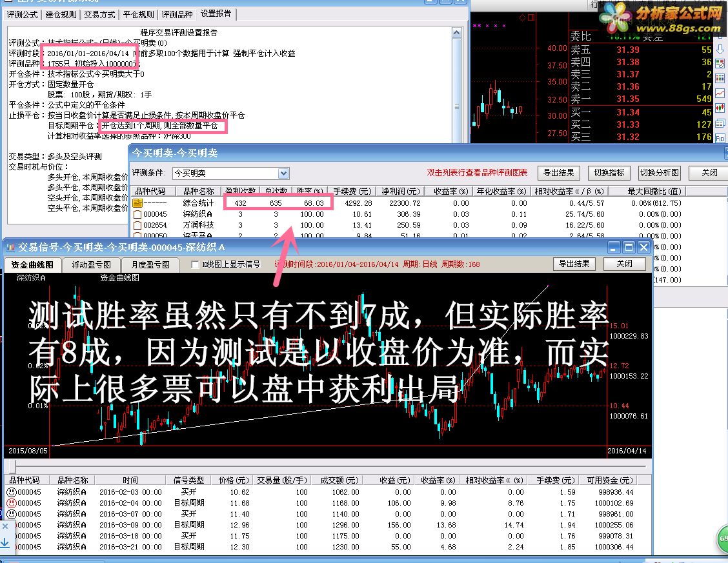Open the 月度盈亏图 tab
The width and height of the screenshot is (728, 563).
150,265
